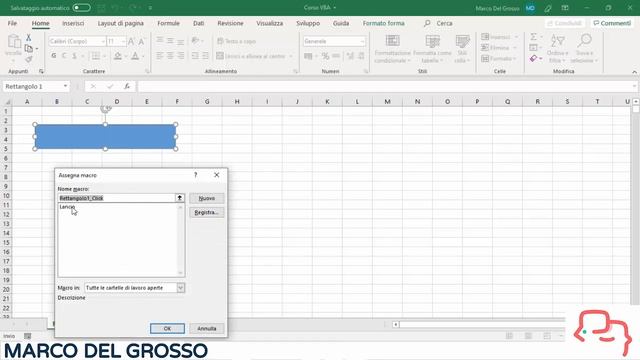Image resolution: width=640 pixels, height=360 pixels.
Task: Click the Nuovo button
Action: 207,198
